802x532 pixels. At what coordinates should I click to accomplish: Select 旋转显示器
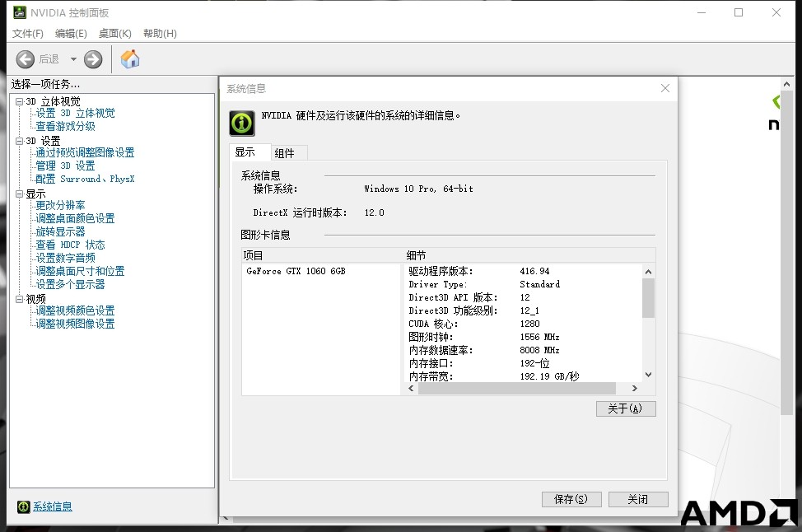click(x=60, y=231)
